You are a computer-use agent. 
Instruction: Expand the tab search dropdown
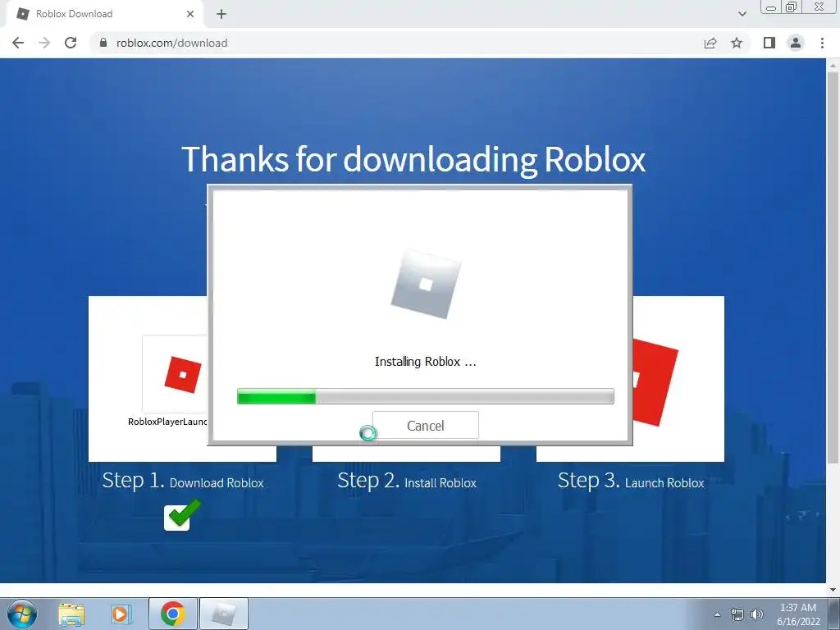(742, 14)
